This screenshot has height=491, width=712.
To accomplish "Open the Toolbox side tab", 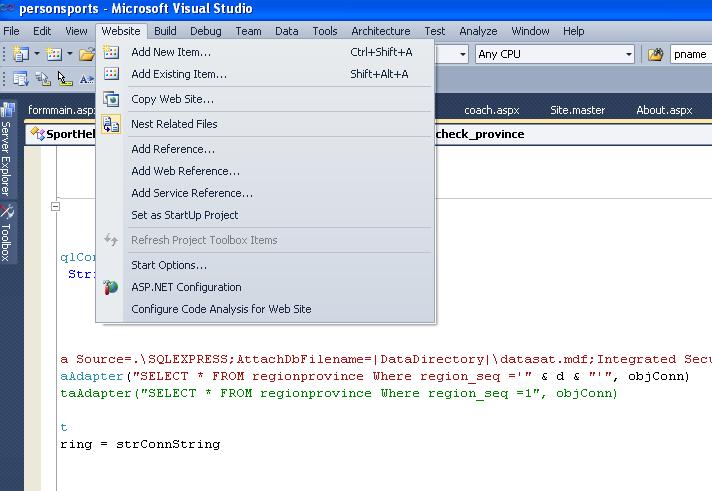I will (8, 233).
